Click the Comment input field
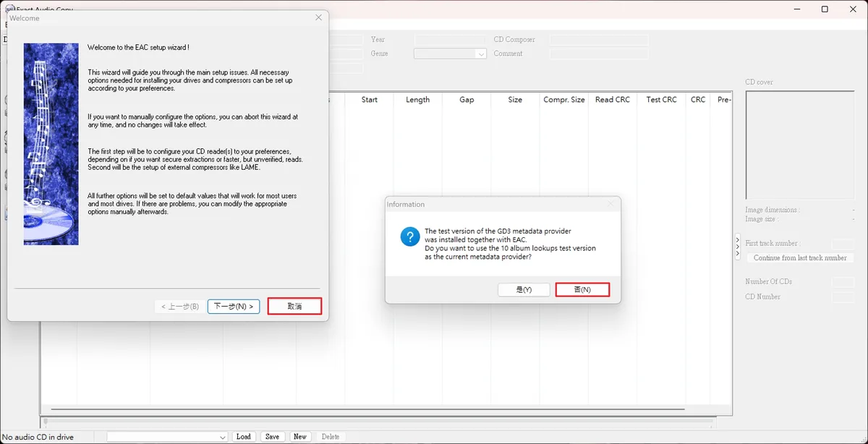Image resolution: width=868 pixels, height=444 pixels. point(599,54)
